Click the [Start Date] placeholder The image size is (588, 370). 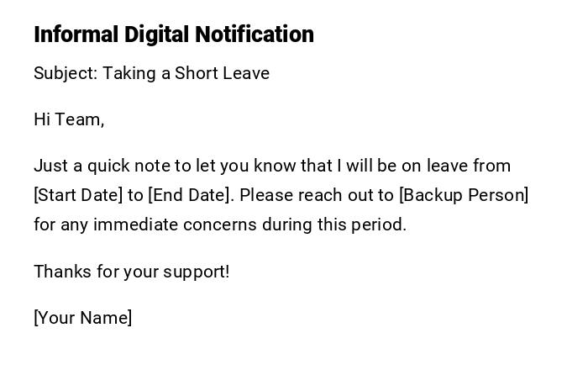click(x=78, y=195)
